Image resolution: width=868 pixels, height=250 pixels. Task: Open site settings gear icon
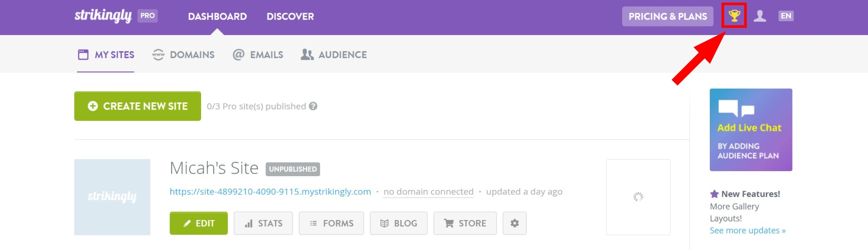point(514,223)
